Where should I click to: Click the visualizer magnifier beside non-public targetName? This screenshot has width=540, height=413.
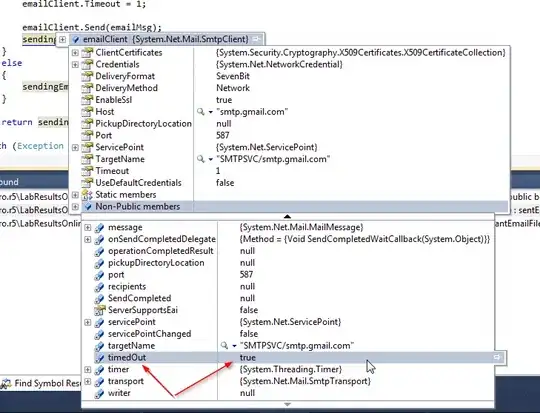click(x=224, y=345)
